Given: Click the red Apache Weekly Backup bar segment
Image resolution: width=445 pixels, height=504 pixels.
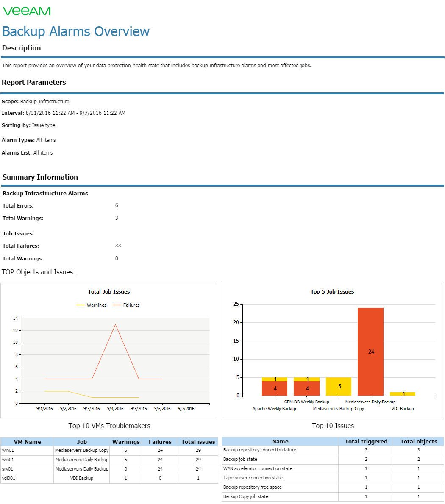Looking at the screenshot, I should 275,388.
